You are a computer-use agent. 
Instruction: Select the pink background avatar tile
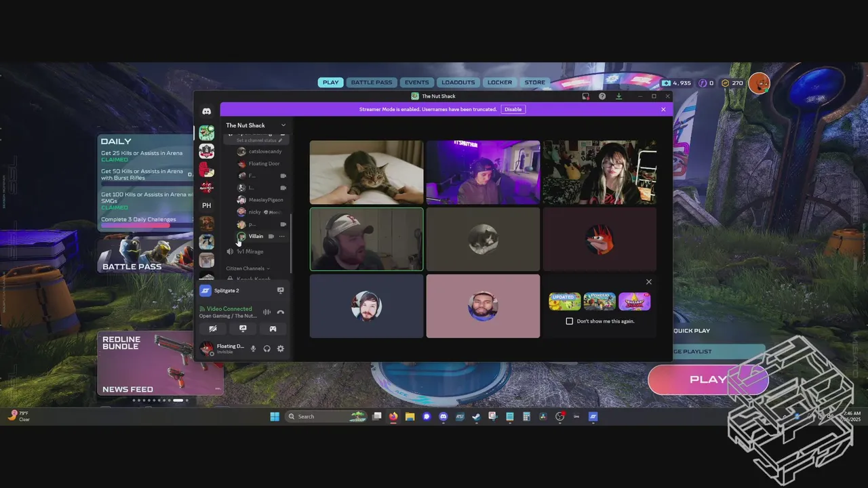(483, 306)
